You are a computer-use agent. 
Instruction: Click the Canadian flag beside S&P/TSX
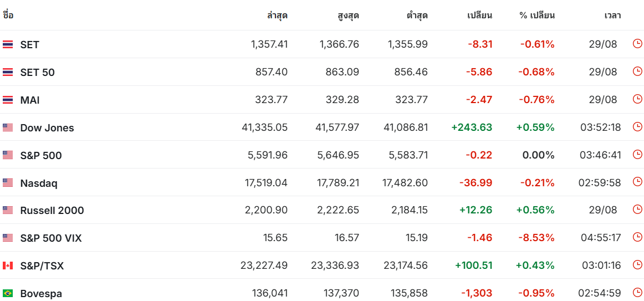[8, 266]
